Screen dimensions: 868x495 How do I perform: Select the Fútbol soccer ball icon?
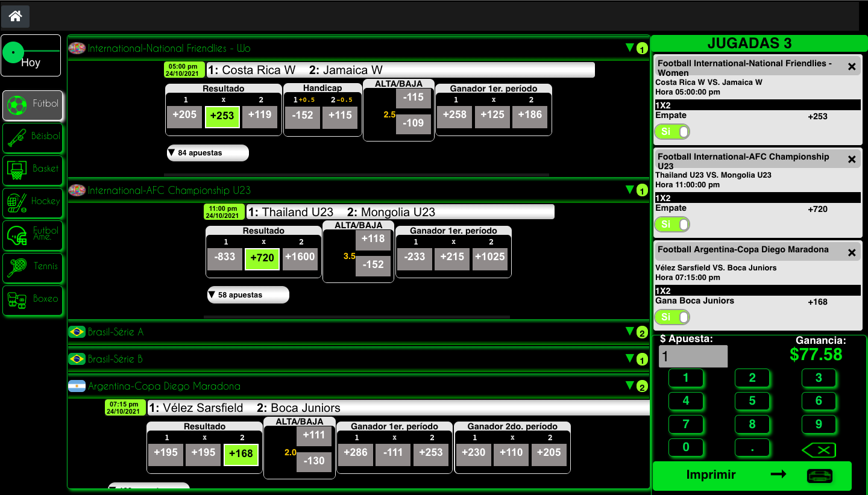pyautogui.click(x=17, y=106)
